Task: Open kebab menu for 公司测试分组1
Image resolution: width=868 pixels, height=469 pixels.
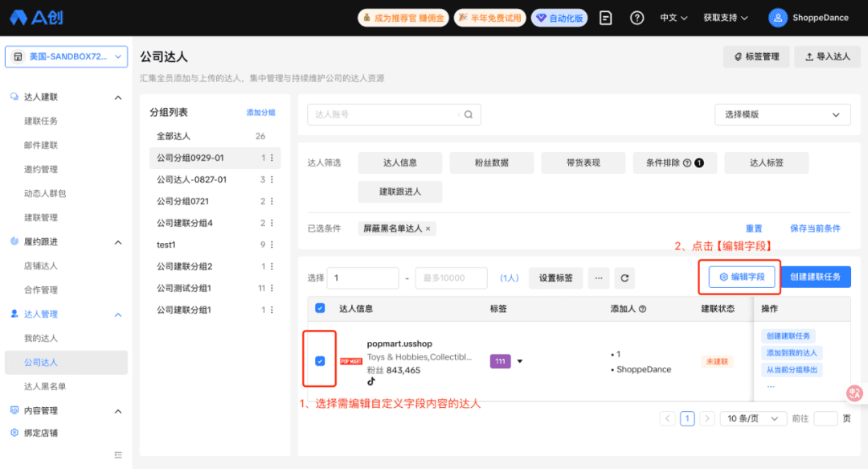Action: 272,288
